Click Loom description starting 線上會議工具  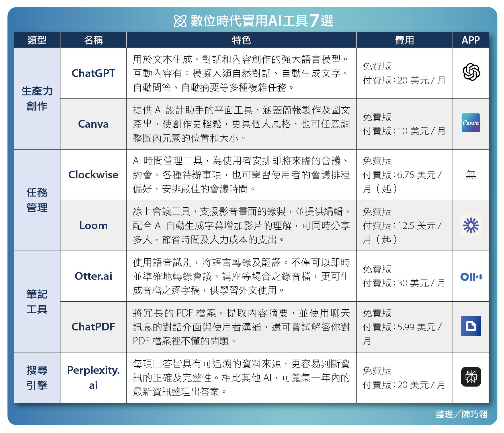(241, 225)
